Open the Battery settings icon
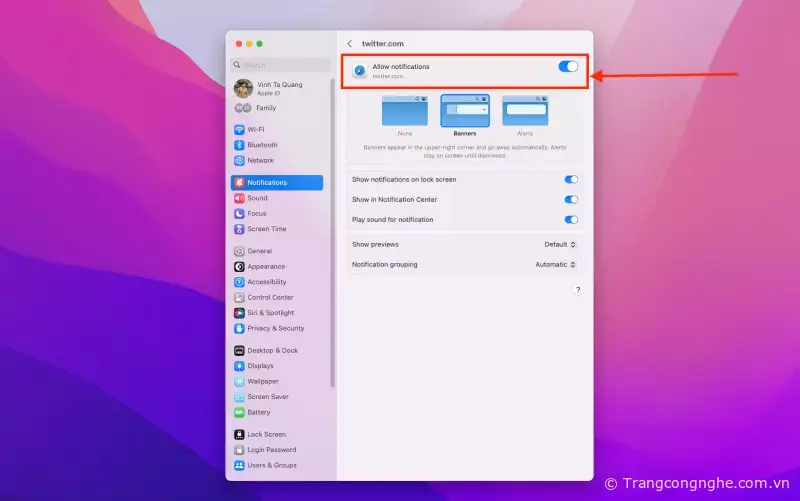Viewport: 800px width, 501px height. (239, 412)
